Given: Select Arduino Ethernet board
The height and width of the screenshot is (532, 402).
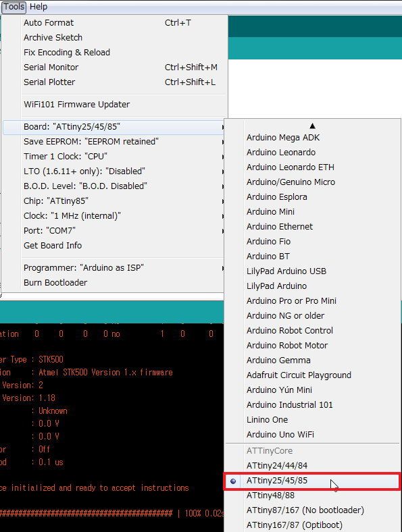Looking at the screenshot, I should pos(313,227).
